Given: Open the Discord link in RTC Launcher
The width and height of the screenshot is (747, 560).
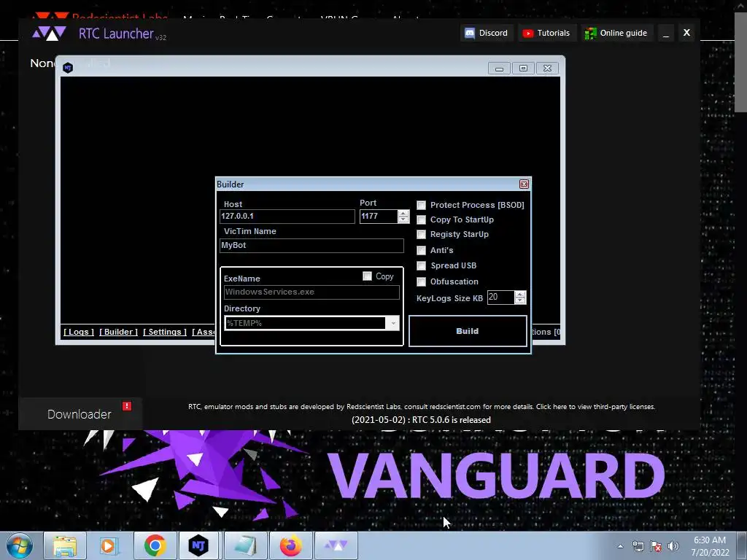Looking at the screenshot, I should 487,33.
